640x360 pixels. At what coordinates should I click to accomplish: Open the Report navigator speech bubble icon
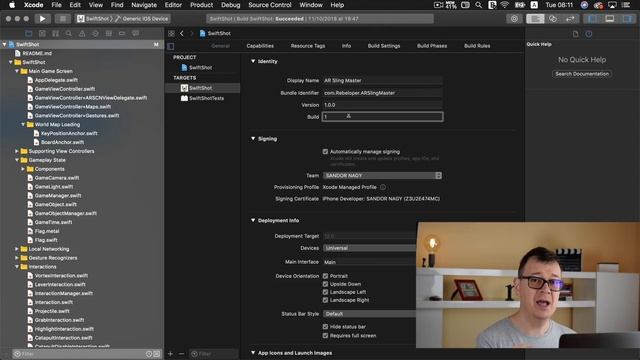pos(135,33)
